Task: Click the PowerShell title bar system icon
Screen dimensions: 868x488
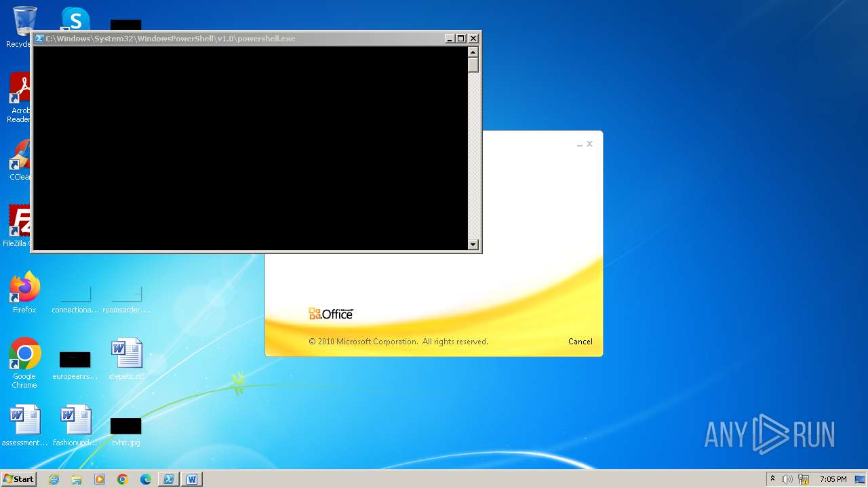Action: 39,39
